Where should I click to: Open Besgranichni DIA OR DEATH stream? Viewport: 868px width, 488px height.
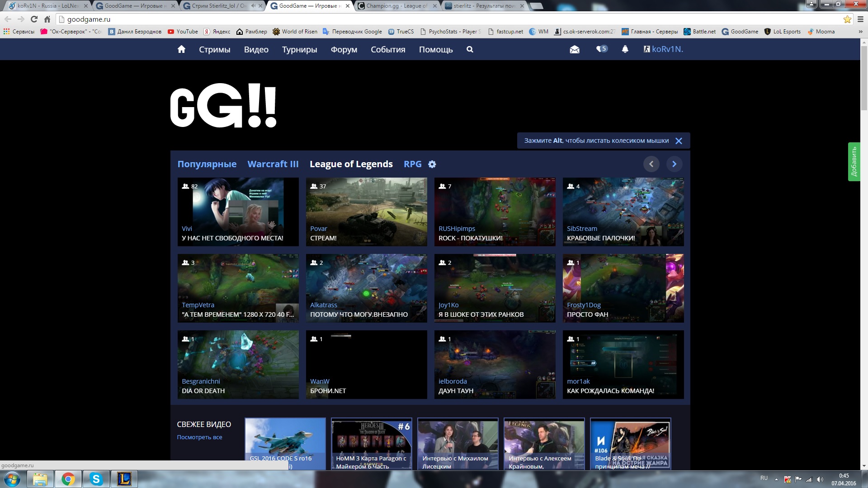(x=238, y=365)
